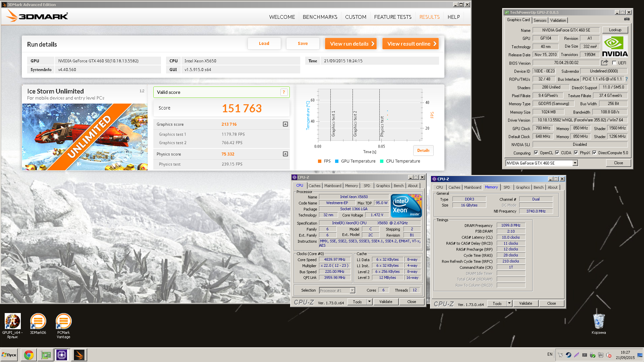This screenshot has height=362, width=644.
Task: Open the Recycle Bin (Корзина) icon
Action: pos(599,324)
